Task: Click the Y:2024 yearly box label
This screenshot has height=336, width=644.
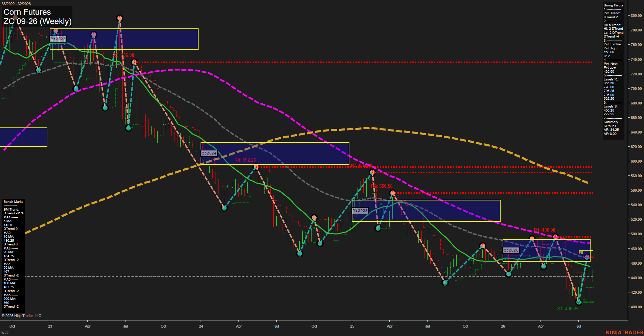Action: [209, 153]
